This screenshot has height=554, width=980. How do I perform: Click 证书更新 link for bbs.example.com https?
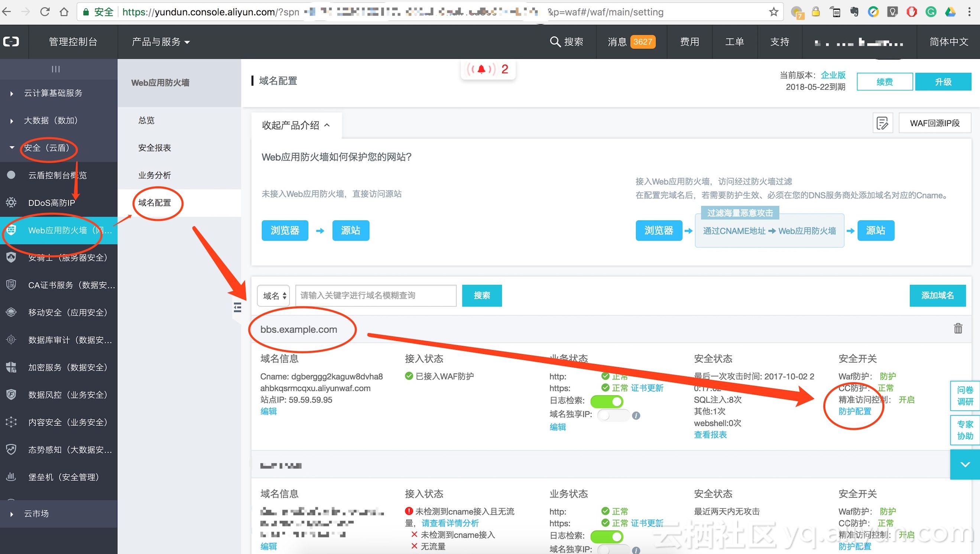coord(647,388)
